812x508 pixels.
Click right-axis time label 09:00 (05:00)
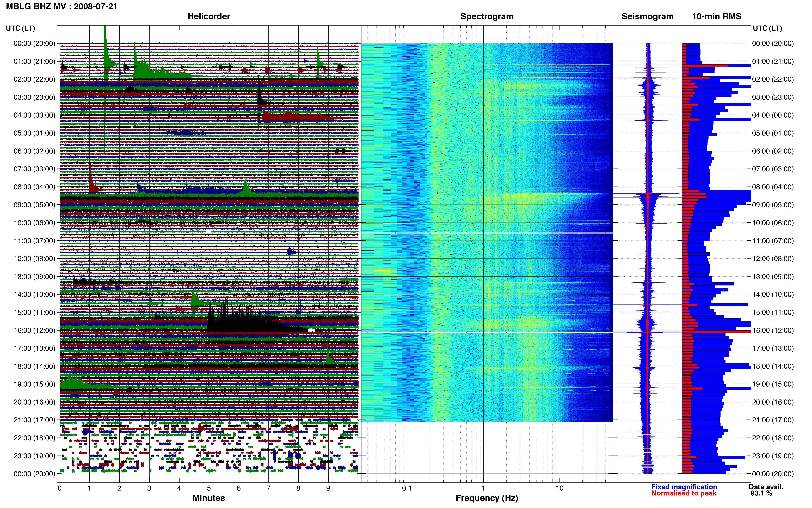click(773, 205)
